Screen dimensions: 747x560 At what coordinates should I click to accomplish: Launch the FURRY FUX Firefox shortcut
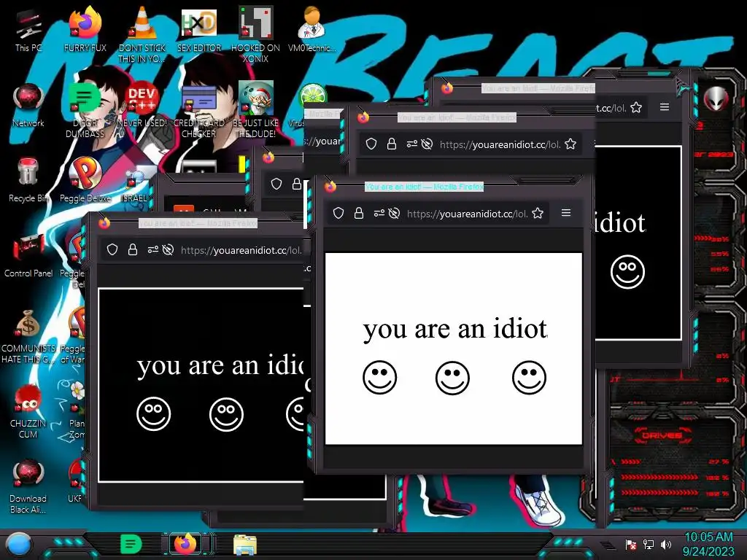(85, 29)
